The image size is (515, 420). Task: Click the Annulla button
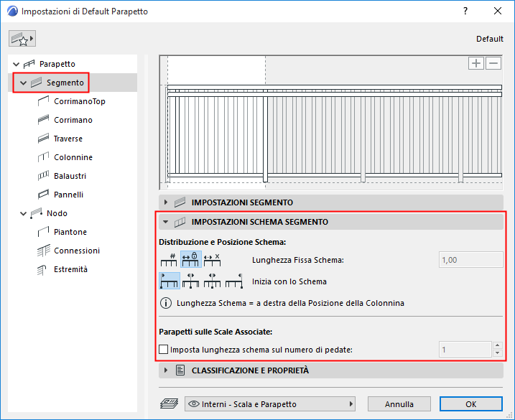coord(399,404)
